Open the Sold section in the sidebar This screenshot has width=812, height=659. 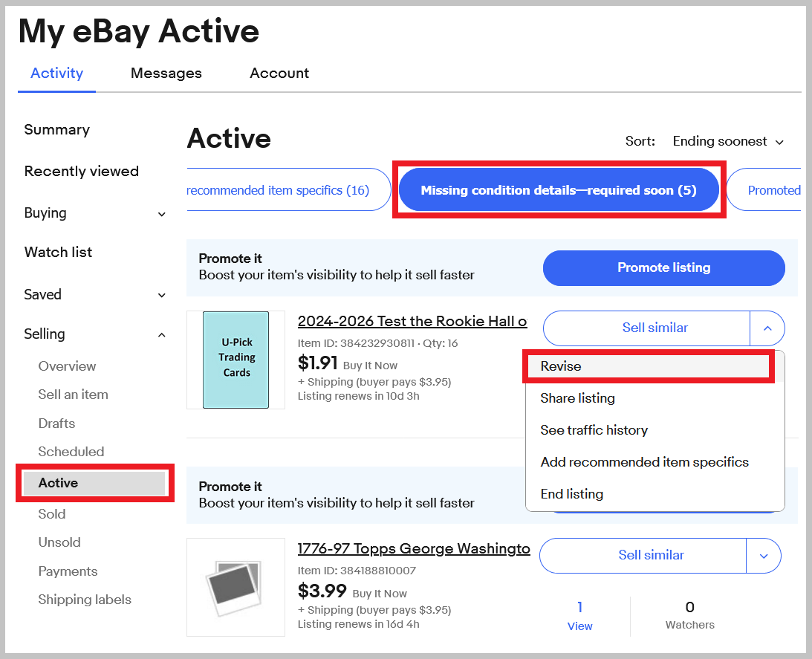[52, 514]
